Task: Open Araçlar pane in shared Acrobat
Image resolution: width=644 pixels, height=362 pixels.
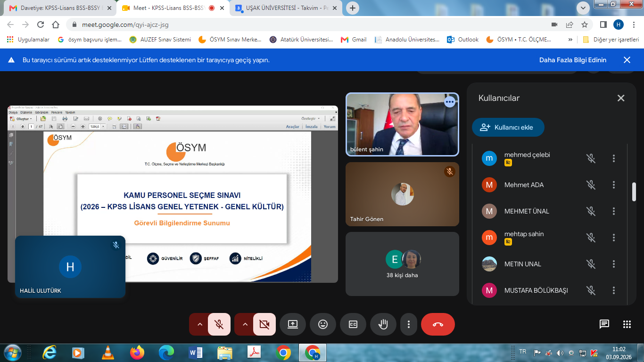Action: (x=293, y=126)
